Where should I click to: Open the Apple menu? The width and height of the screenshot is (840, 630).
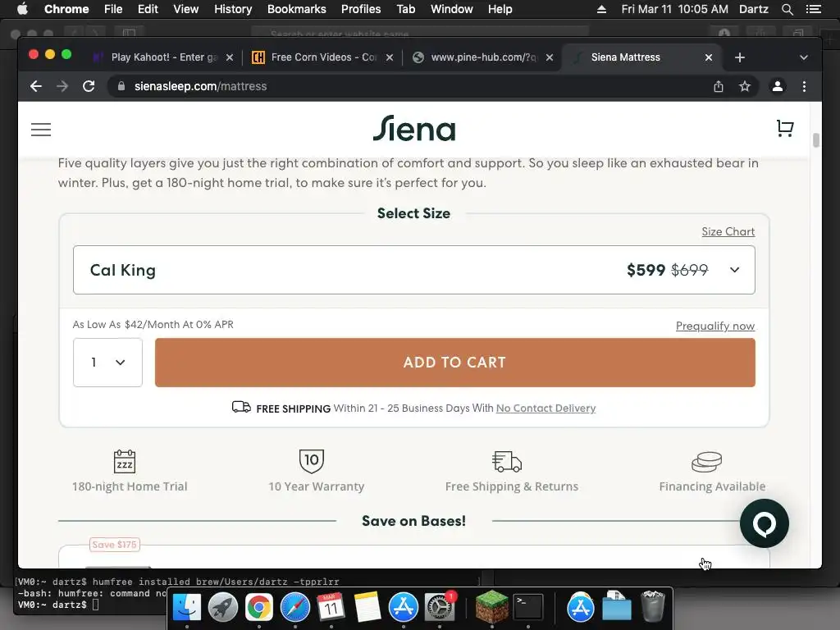22,9
